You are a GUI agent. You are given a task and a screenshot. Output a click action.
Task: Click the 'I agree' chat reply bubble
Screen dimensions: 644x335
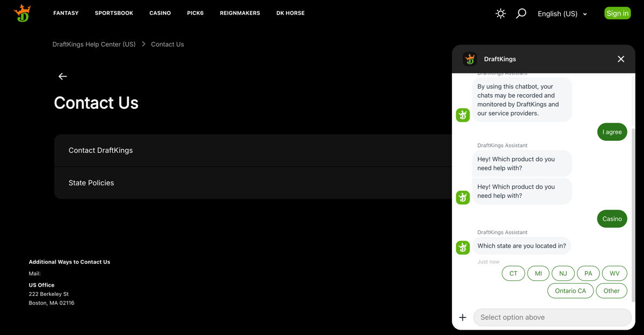612,132
